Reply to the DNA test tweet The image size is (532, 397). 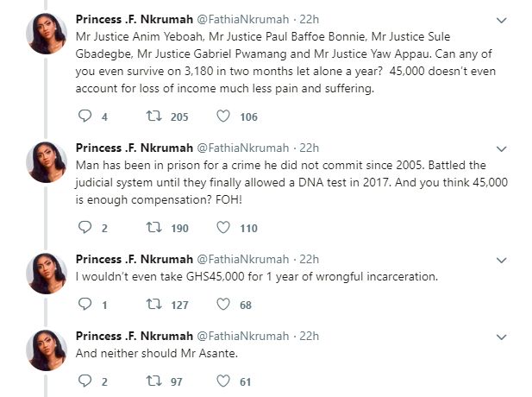84,228
